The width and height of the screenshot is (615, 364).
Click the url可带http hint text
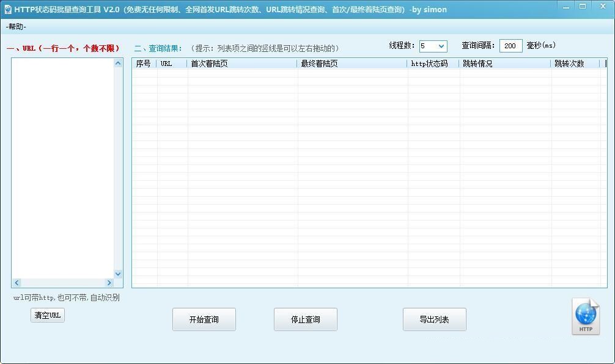pyautogui.click(x=66, y=297)
